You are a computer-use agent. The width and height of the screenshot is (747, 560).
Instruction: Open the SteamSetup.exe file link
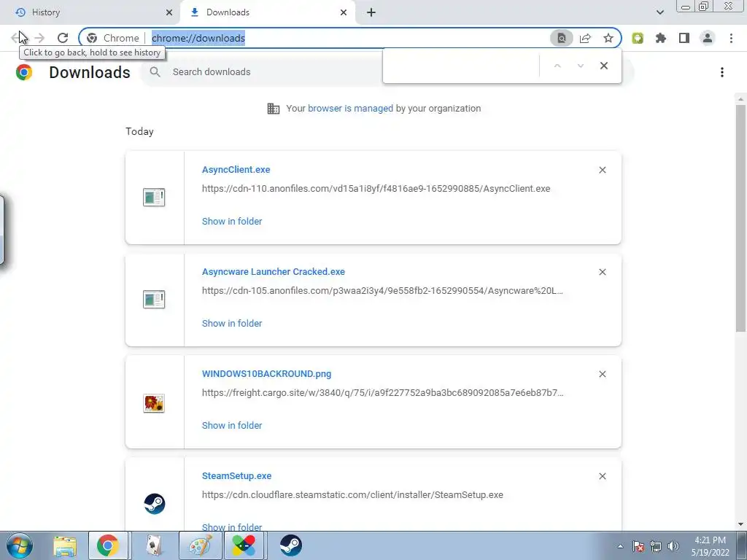pyautogui.click(x=237, y=475)
